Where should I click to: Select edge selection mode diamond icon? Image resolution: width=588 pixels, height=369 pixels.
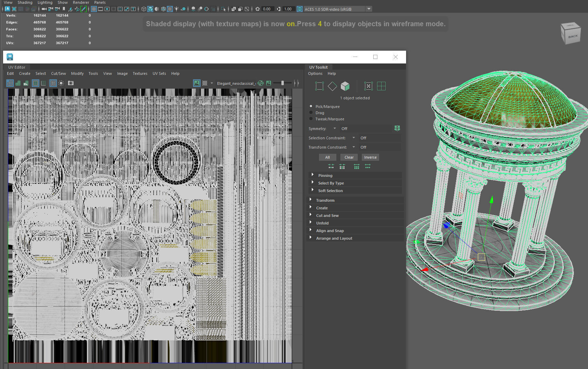[x=332, y=86]
